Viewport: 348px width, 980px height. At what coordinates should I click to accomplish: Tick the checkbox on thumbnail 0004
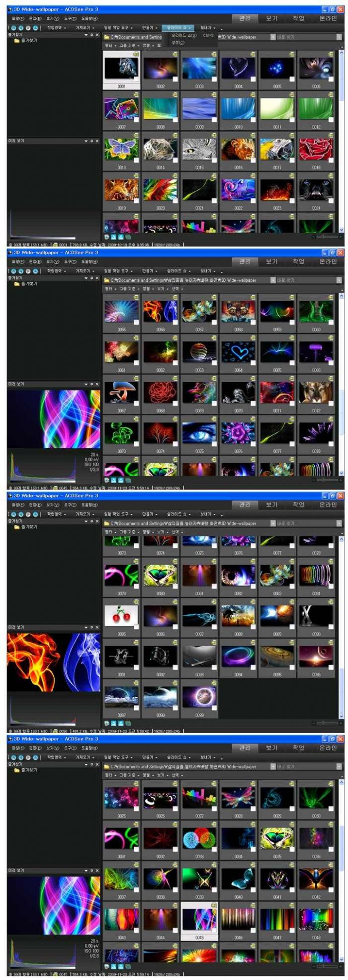253,79
